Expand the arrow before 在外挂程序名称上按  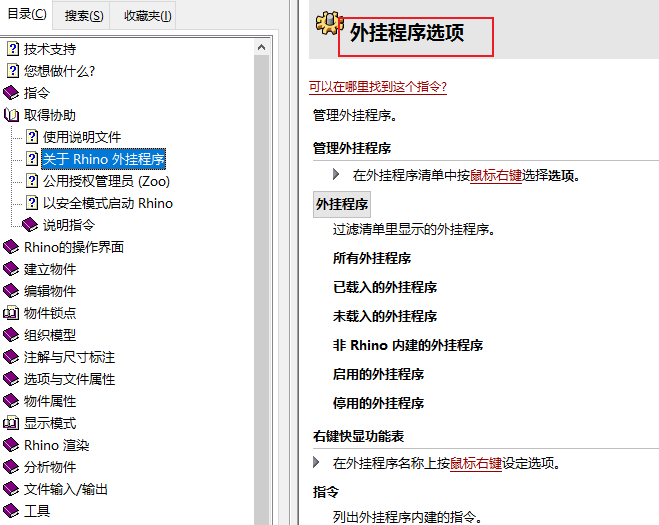[x=316, y=462]
